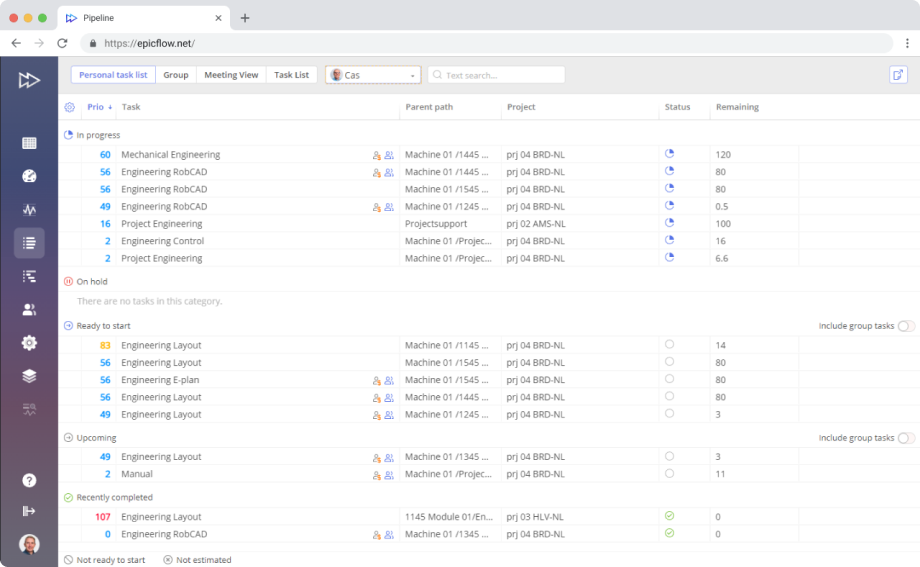This screenshot has width=920, height=567.
Task: Click status icon on Engineering Control row
Action: pos(669,240)
